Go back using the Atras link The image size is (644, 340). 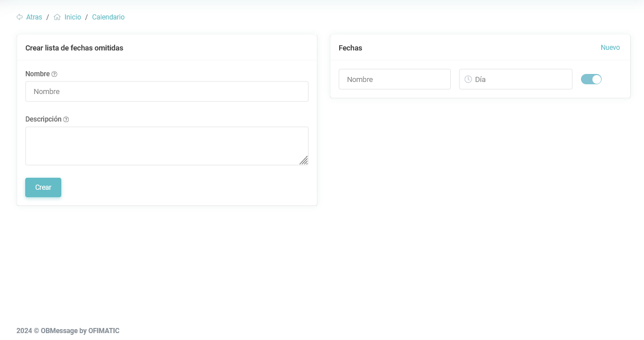pos(34,17)
